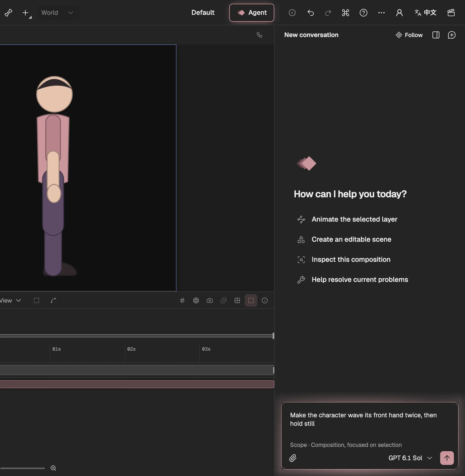Open the View dropdown below viewport
Screen dimensions: 465x476
(11, 300)
